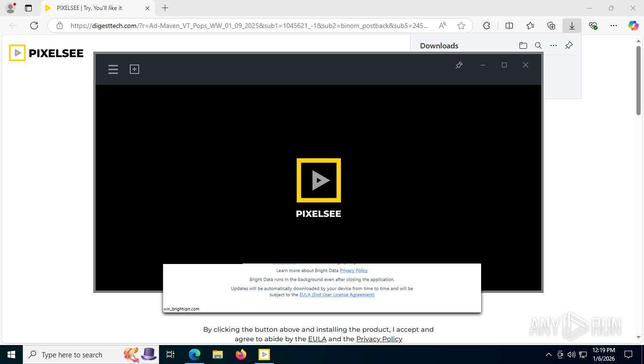This screenshot has width=644, height=364.
Task: Open the PIXELSEE hamburger menu
Action: tap(113, 70)
